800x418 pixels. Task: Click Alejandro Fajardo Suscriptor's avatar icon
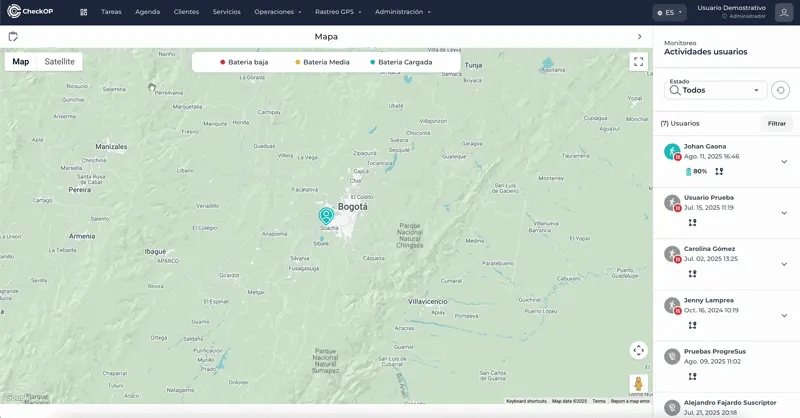pos(672,407)
